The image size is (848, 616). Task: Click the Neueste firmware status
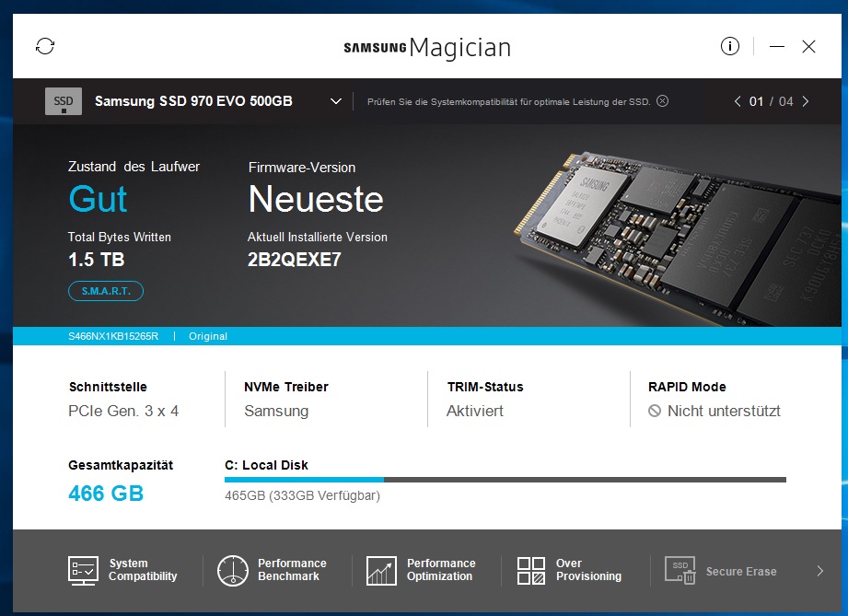pyautogui.click(x=316, y=199)
